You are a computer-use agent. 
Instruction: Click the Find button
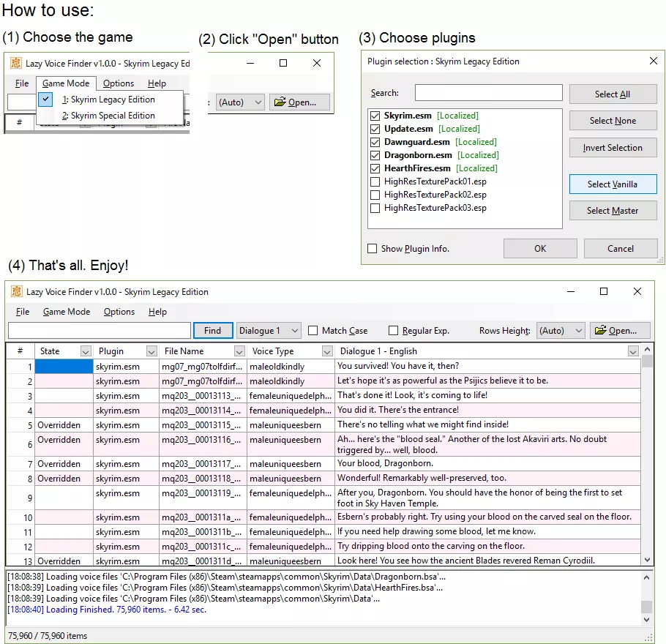213,331
